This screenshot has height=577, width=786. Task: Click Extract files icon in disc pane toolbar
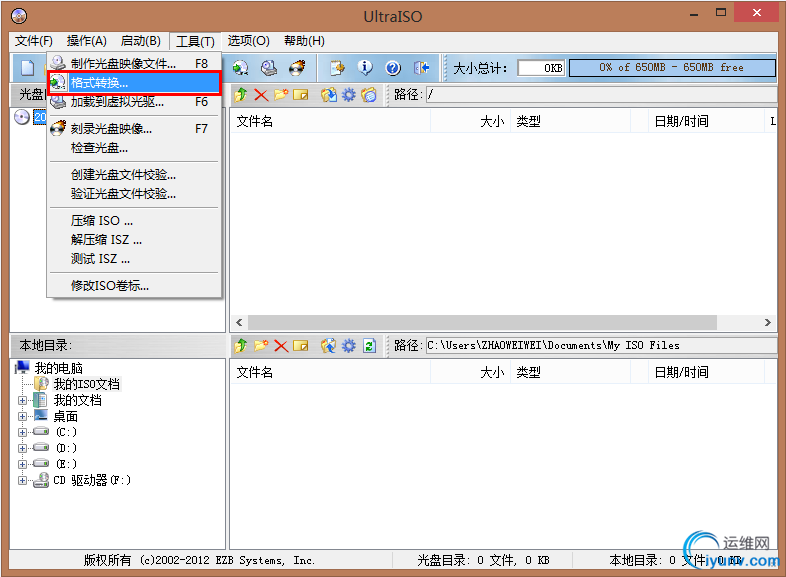(329, 94)
